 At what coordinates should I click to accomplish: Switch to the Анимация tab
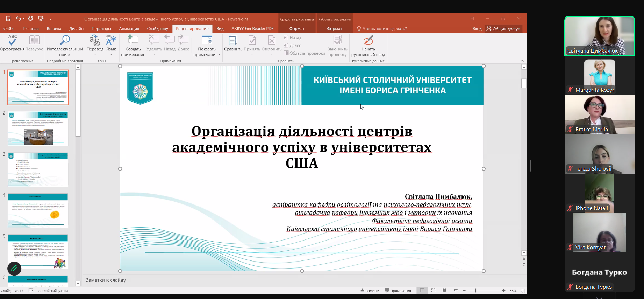129,29
